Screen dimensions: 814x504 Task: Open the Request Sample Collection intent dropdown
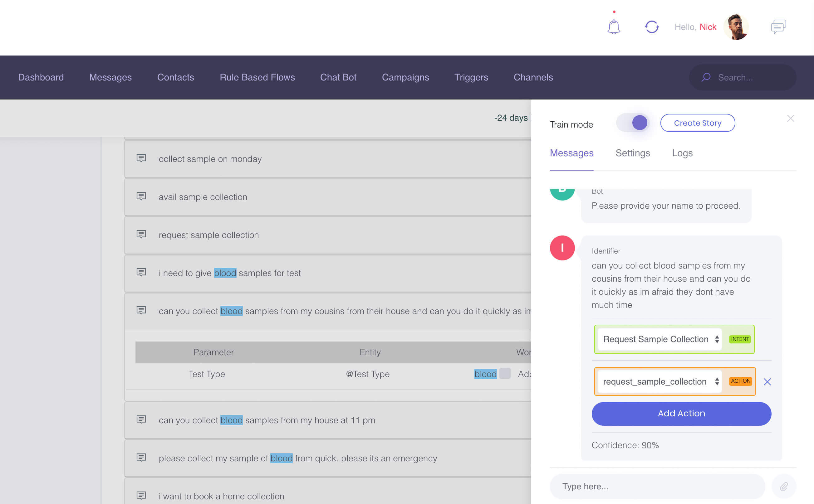pyautogui.click(x=660, y=339)
